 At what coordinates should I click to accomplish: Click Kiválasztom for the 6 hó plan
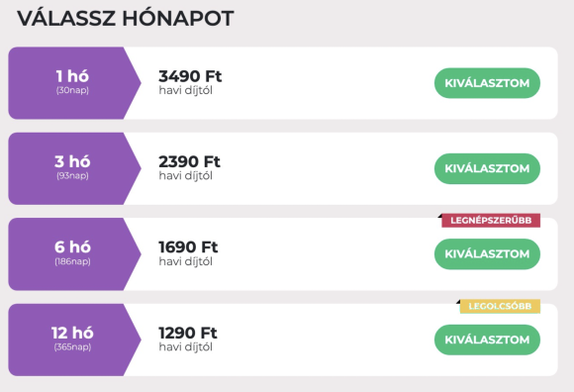coord(487,254)
